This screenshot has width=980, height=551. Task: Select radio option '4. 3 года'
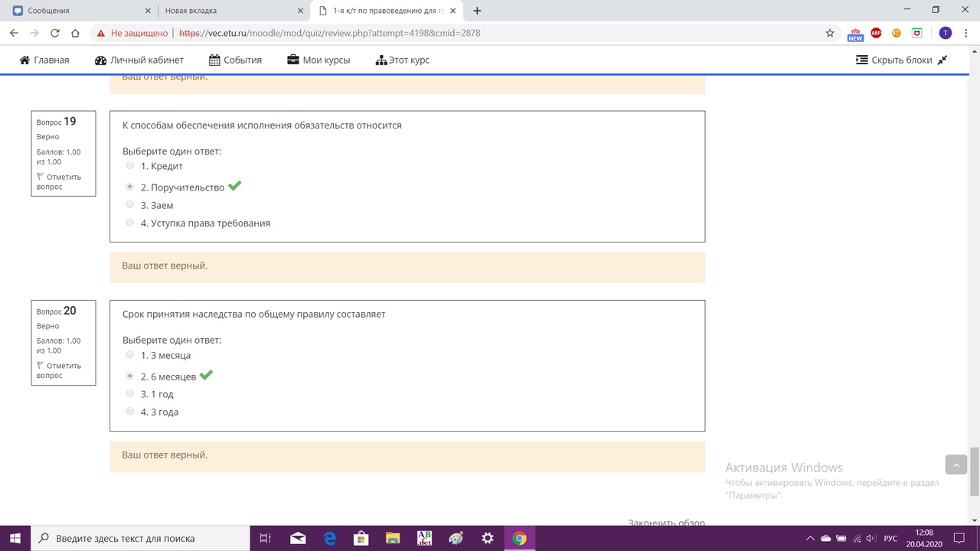pos(129,411)
